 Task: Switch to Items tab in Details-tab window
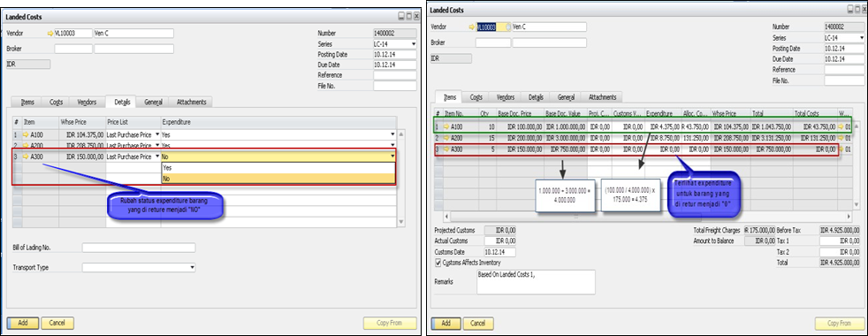(27, 102)
